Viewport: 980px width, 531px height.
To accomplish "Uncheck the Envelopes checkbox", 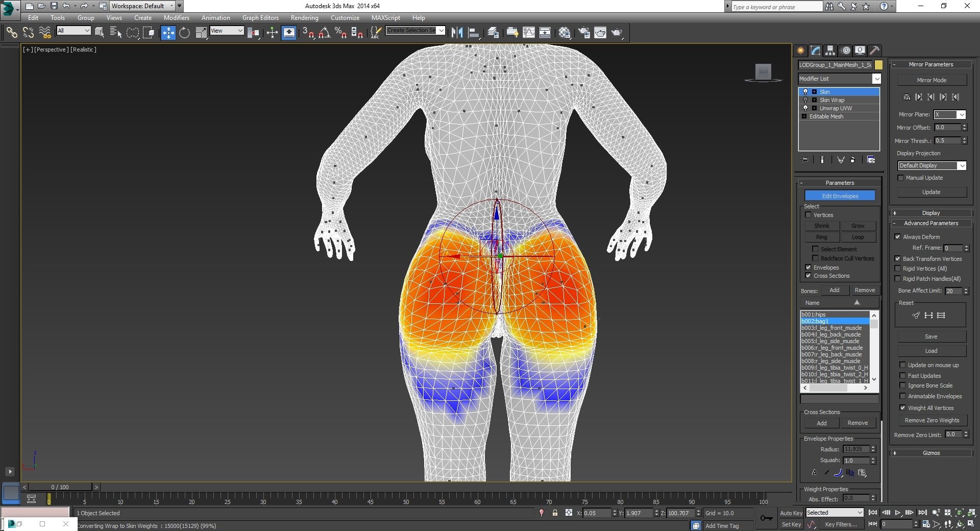I will [808, 268].
